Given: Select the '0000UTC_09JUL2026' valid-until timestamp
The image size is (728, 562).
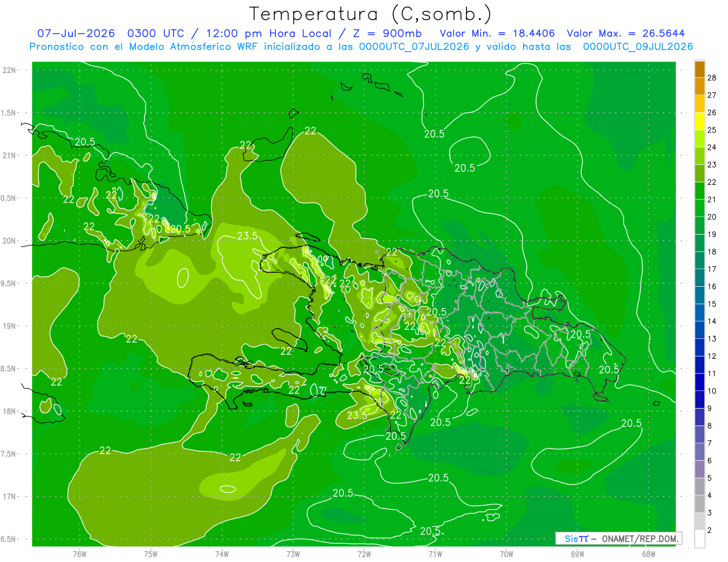Looking at the screenshot, I should coord(638,47).
